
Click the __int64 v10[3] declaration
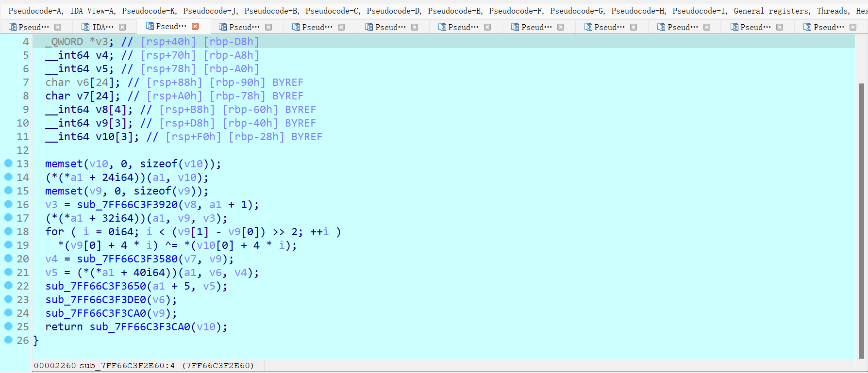point(92,137)
